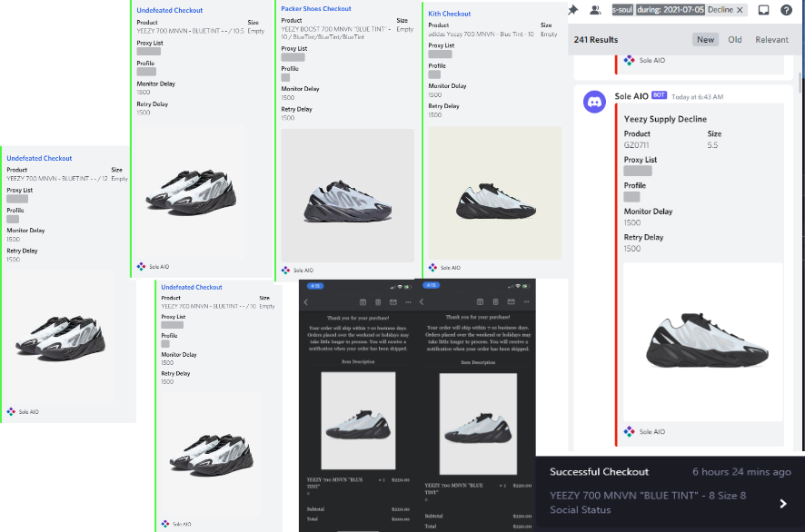805x532 pixels.
Task: Open shoe image in Undefeated size 12 card
Action: click(61, 337)
